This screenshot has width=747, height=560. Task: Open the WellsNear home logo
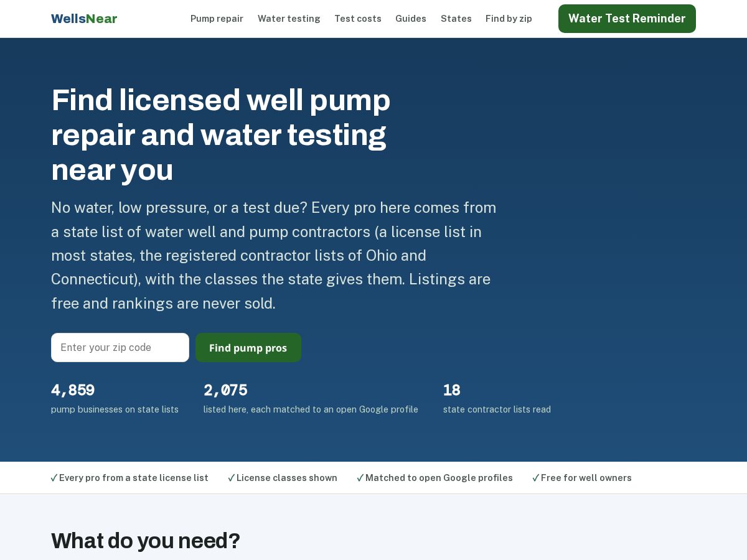click(84, 19)
